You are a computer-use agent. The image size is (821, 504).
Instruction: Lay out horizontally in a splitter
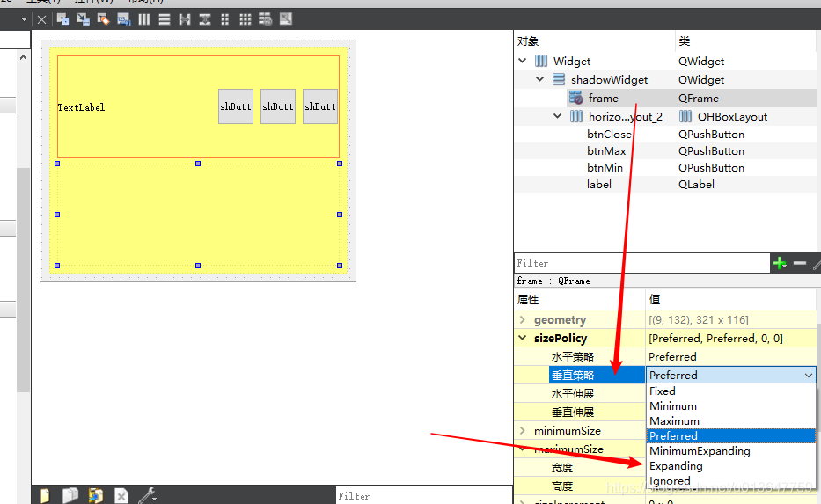(185, 19)
